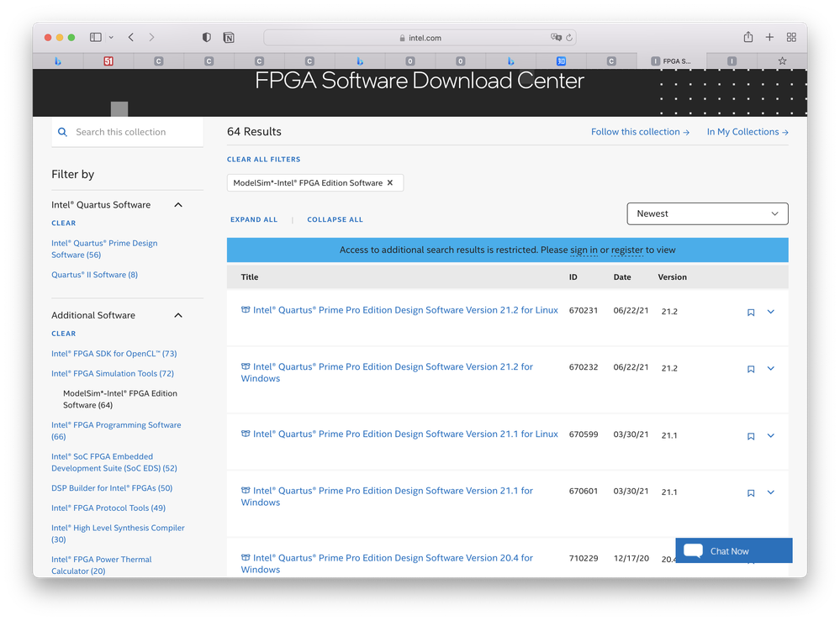Select the FPGA S... tab
Screen dimensions: 840x621
click(x=672, y=61)
